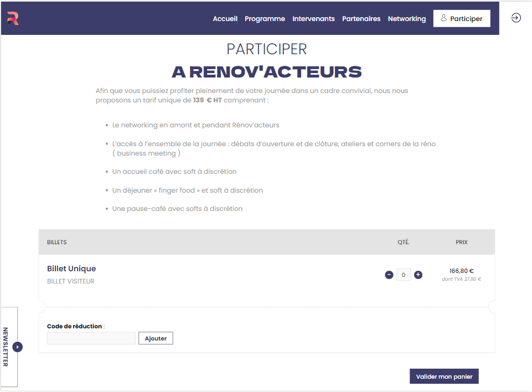Click the A RENOV'ACTEURS heading
The width and height of the screenshot is (532, 392).
(267, 71)
